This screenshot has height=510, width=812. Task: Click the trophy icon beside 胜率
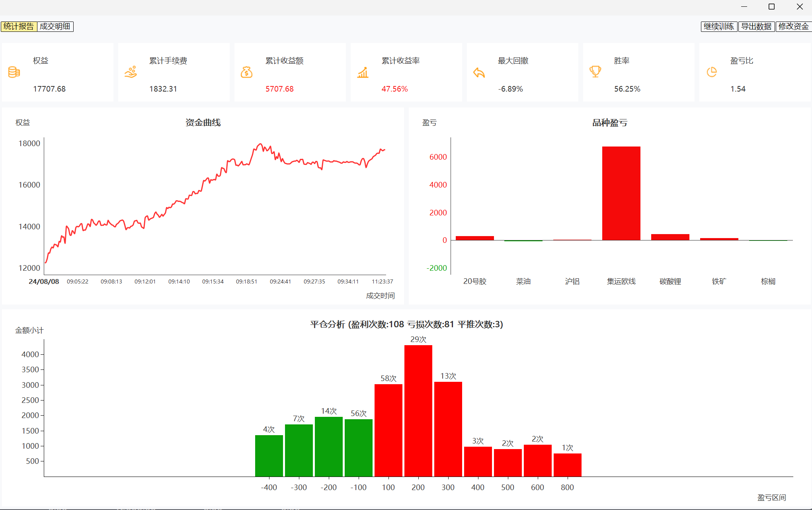[595, 72]
